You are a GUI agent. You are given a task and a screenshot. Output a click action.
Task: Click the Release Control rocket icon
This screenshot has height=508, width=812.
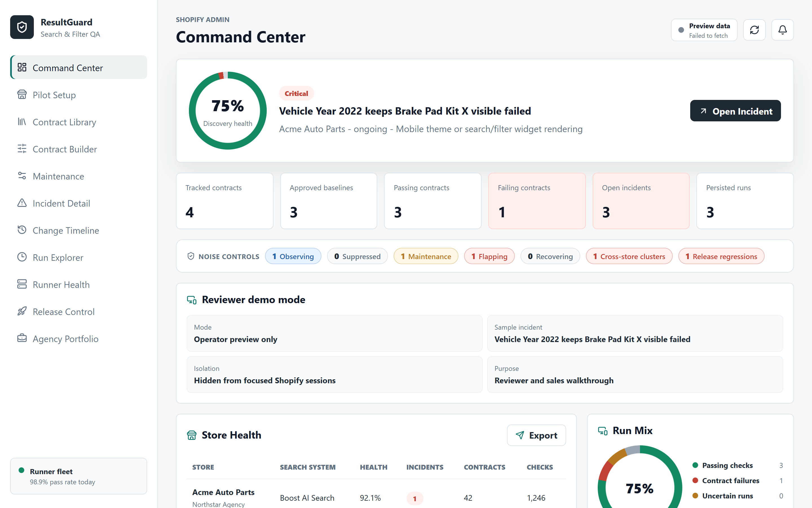pos(22,311)
